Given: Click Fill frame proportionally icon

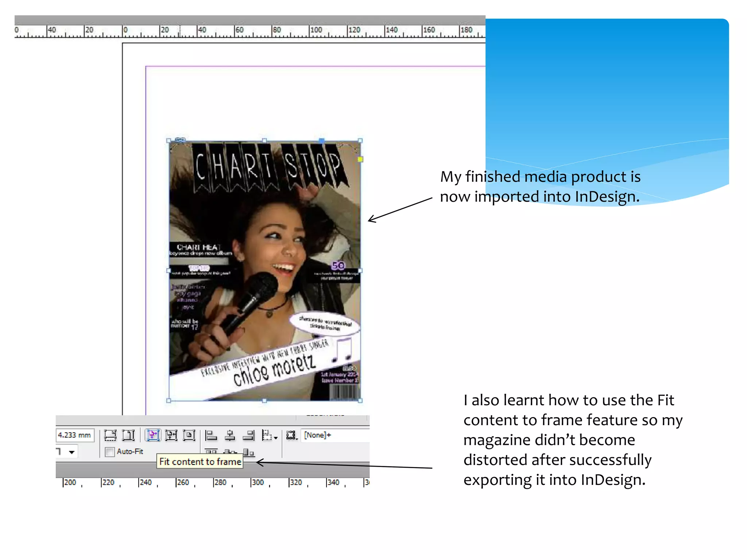Looking at the screenshot, I should coord(110,435).
